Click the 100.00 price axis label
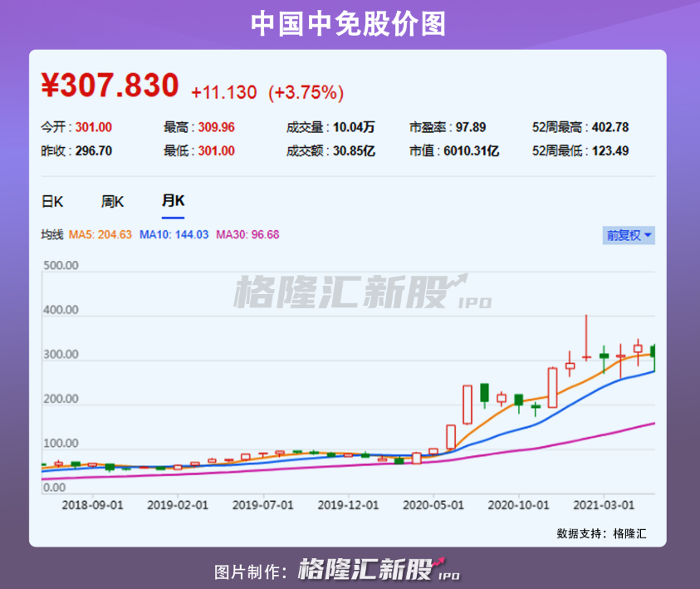700x589 pixels. [x=61, y=444]
